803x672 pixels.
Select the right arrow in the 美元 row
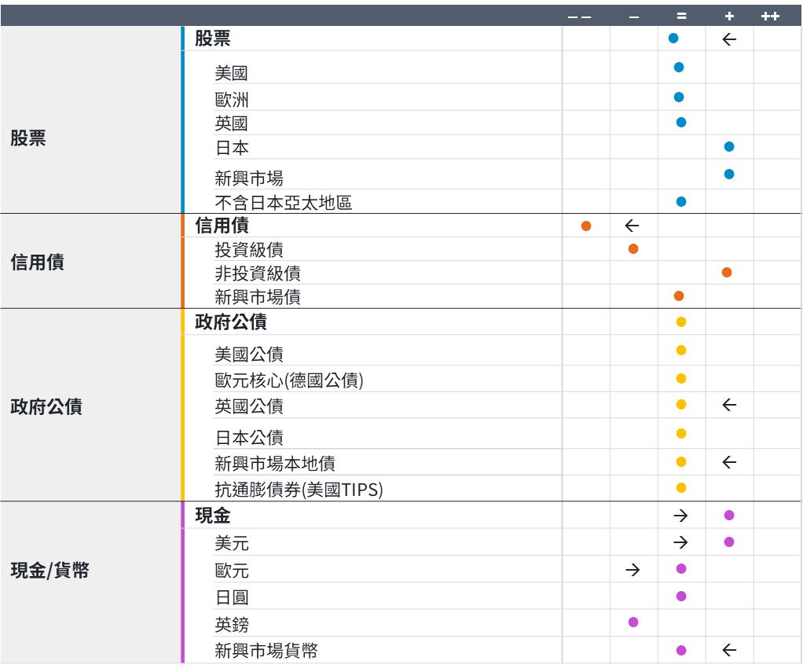click(x=680, y=542)
